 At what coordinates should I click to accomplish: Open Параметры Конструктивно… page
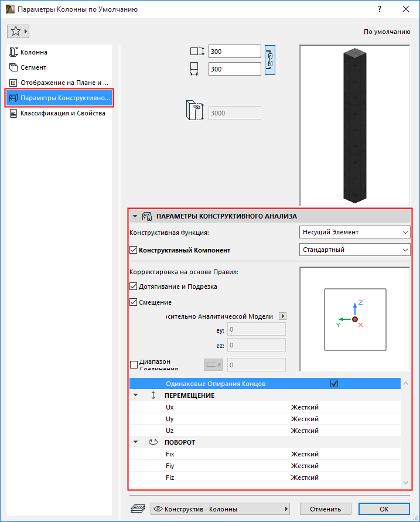[x=59, y=98]
